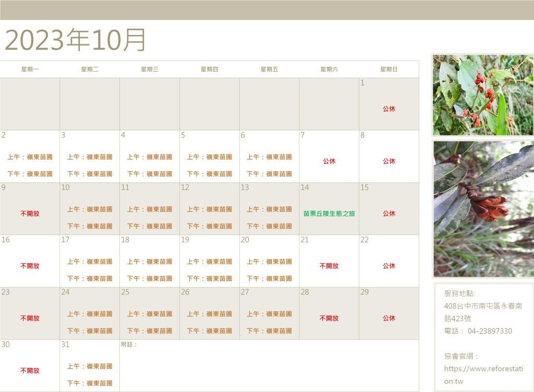Click the 附註： notes label
Screen dimensions: 534x392
tap(129, 345)
